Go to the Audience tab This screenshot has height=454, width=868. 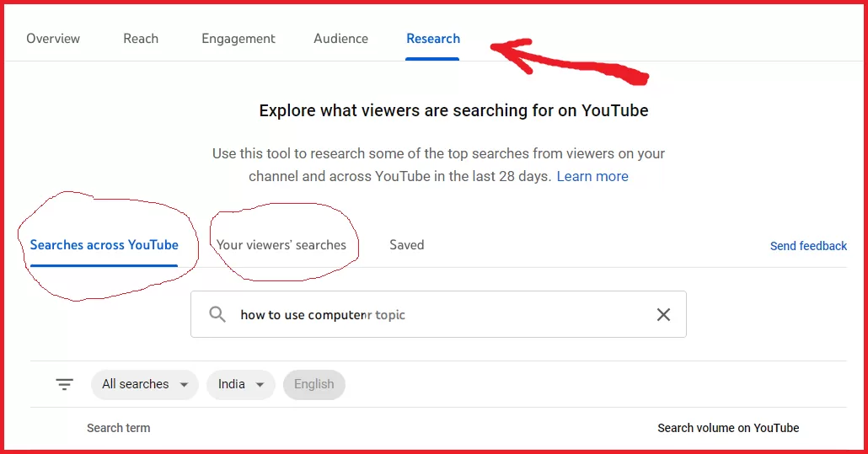point(340,39)
